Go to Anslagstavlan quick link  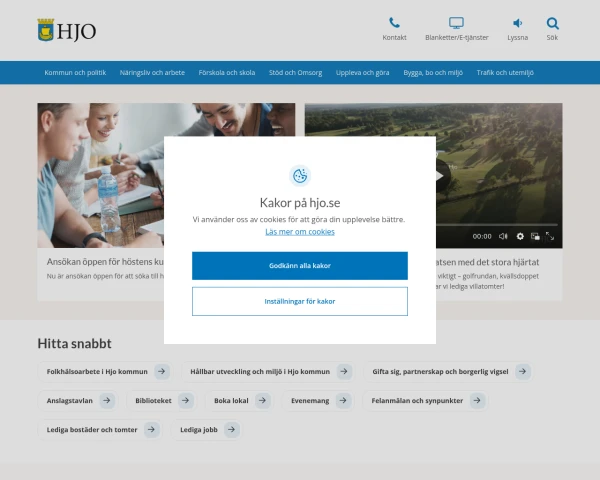pos(78,400)
